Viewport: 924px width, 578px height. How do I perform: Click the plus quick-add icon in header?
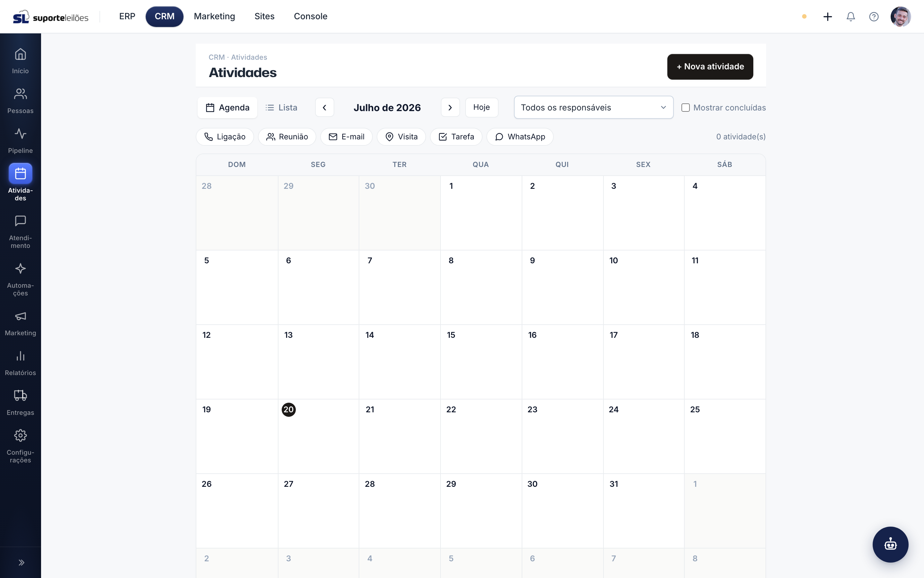827,16
